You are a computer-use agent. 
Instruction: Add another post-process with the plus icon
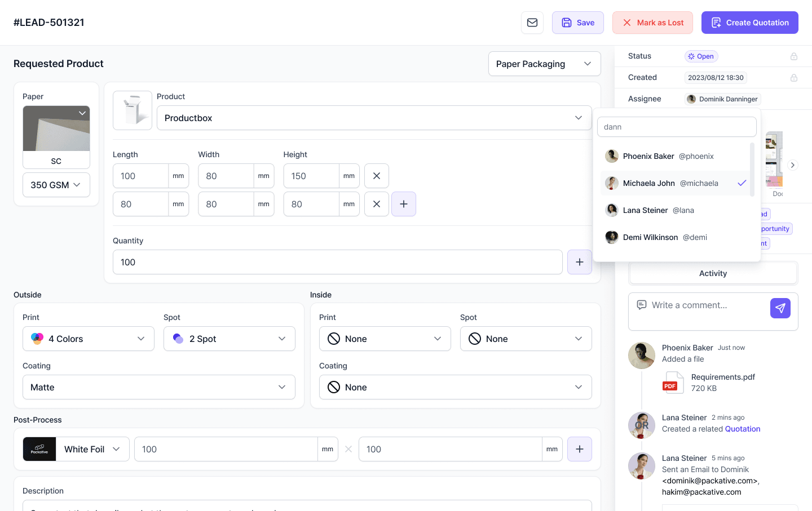coord(579,449)
